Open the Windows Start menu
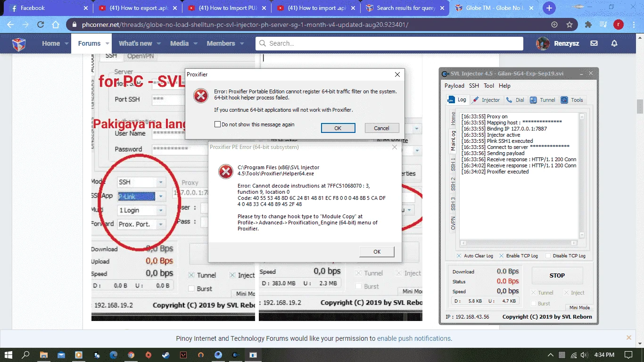This screenshot has height=362, width=644. pyautogui.click(x=8, y=354)
